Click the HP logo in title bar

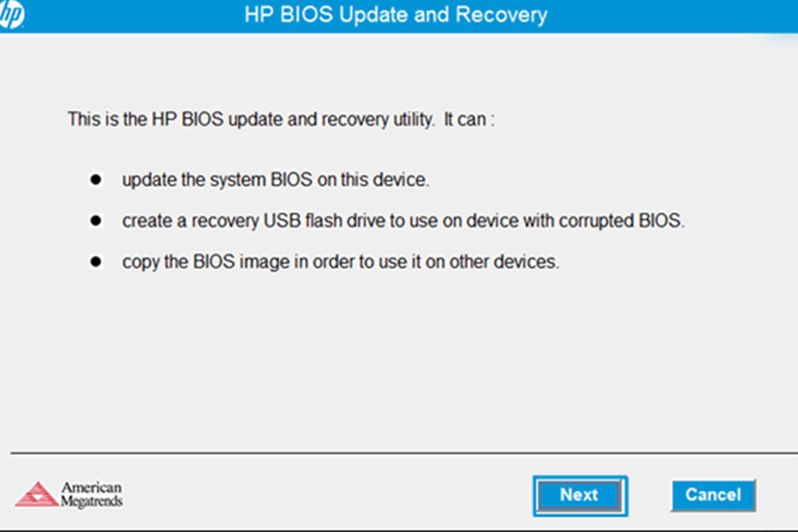point(11,15)
